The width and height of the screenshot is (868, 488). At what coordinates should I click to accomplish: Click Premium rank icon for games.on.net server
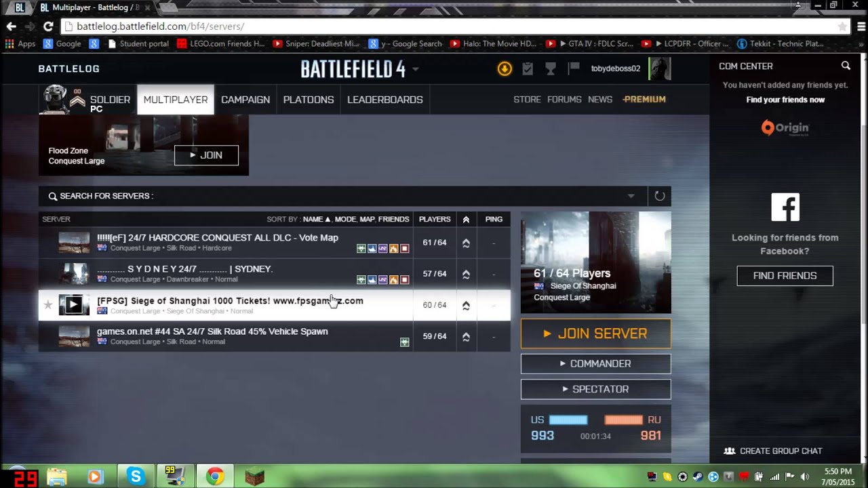tap(466, 336)
